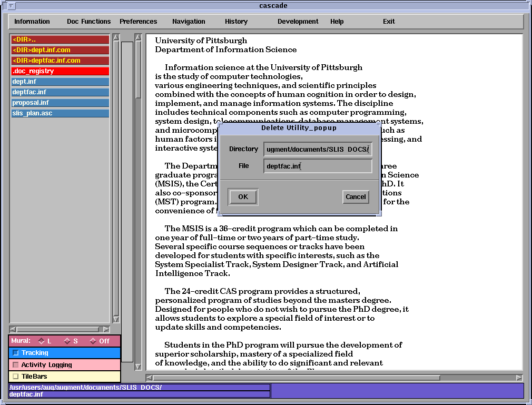
Task: Select proposal.inf in the file list
Action: pyautogui.click(x=60, y=103)
